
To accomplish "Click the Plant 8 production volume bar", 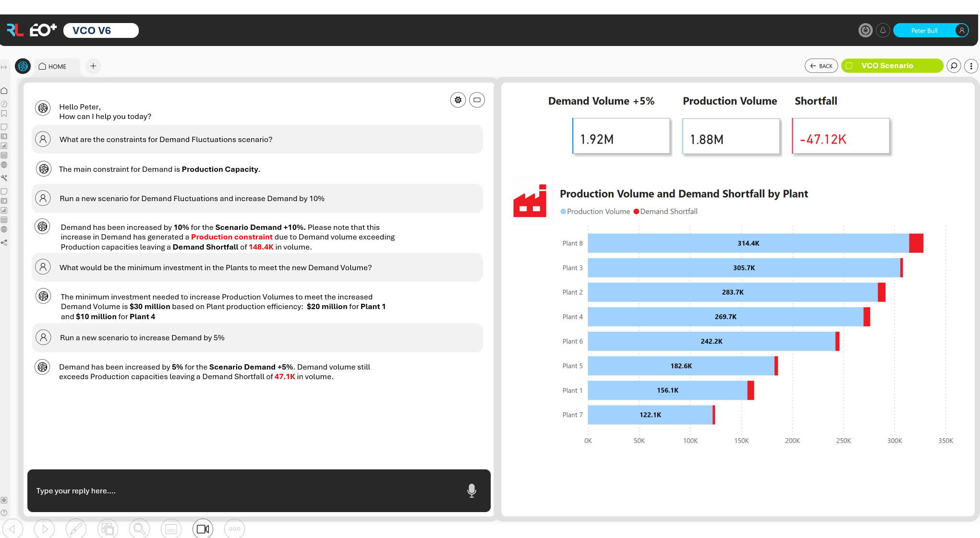I will (748, 243).
